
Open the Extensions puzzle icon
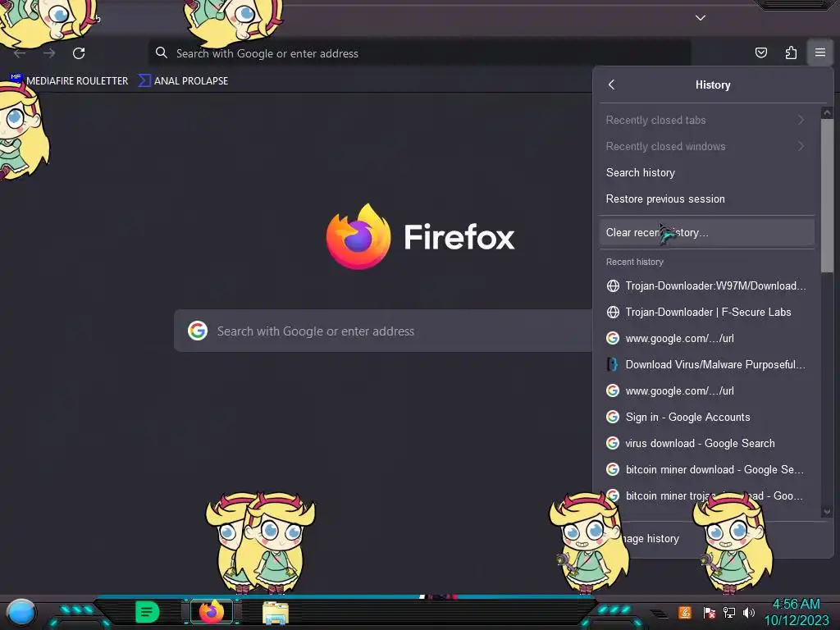point(791,52)
